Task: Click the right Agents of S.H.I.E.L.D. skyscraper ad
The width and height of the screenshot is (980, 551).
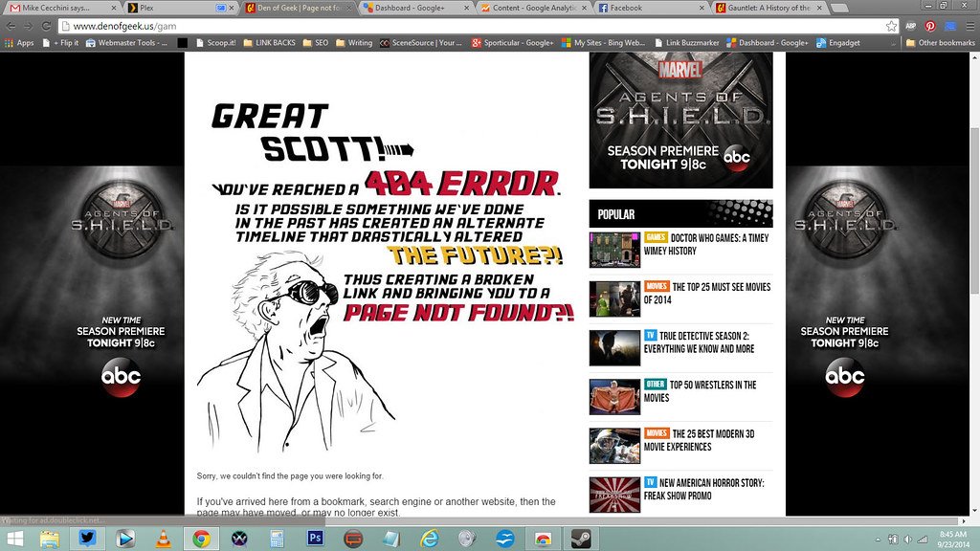Action: pyautogui.click(x=878, y=284)
